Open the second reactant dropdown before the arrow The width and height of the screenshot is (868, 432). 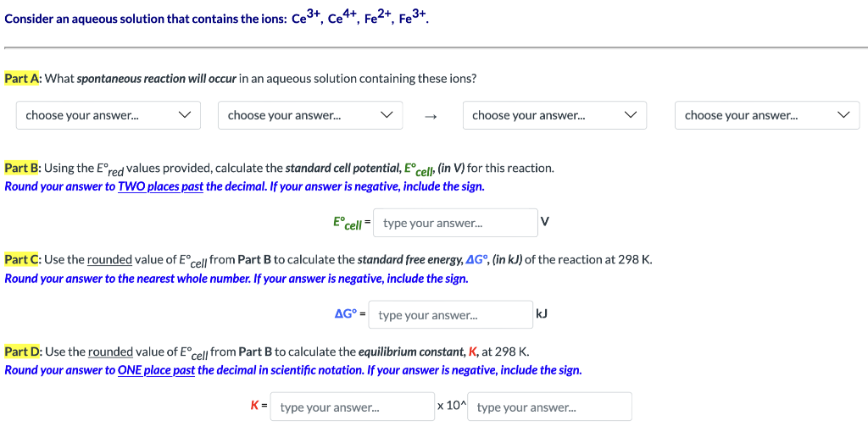[x=310, y=115]
